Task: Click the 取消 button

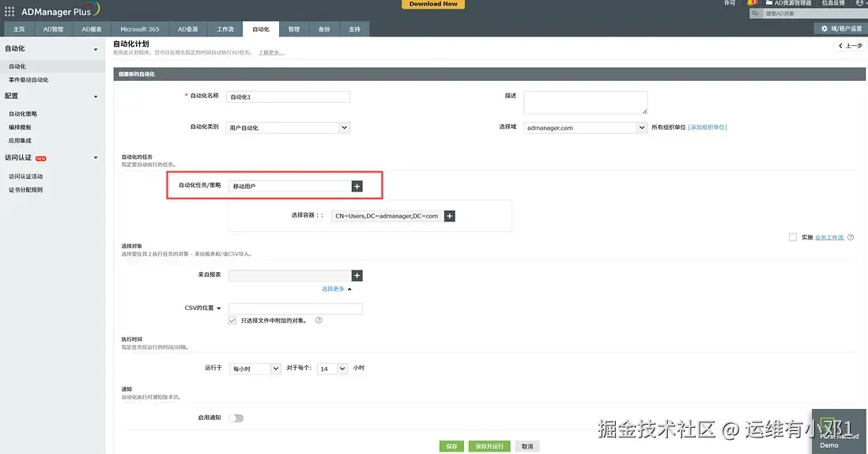Action: pyautogui.click(x=527, y=446)
